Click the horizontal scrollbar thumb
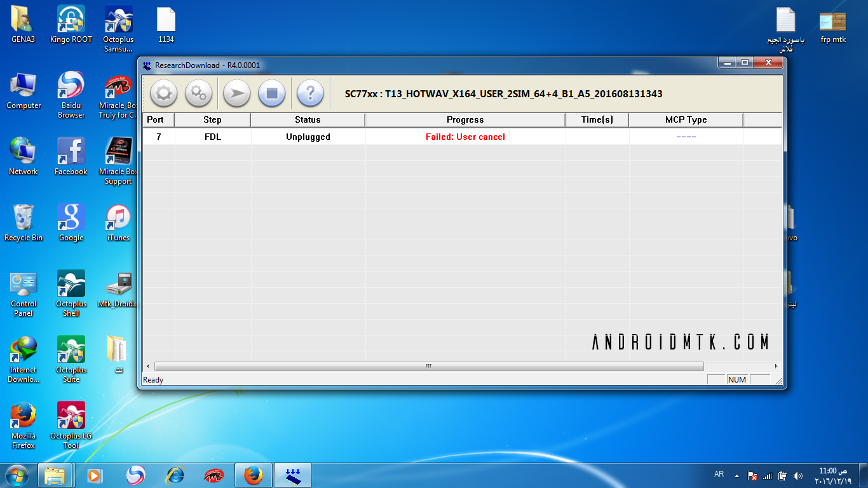This screenshot has width=868, height=488. 429,367
